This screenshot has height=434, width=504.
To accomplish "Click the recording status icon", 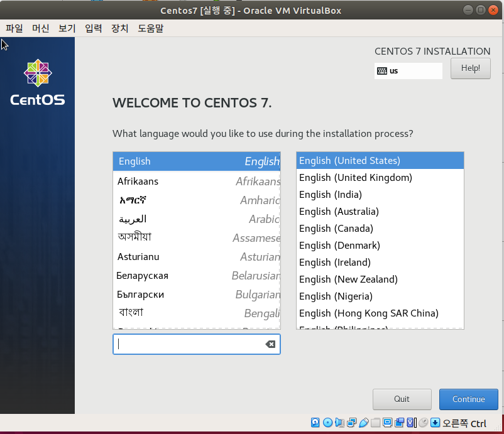I will click(400, 423).
